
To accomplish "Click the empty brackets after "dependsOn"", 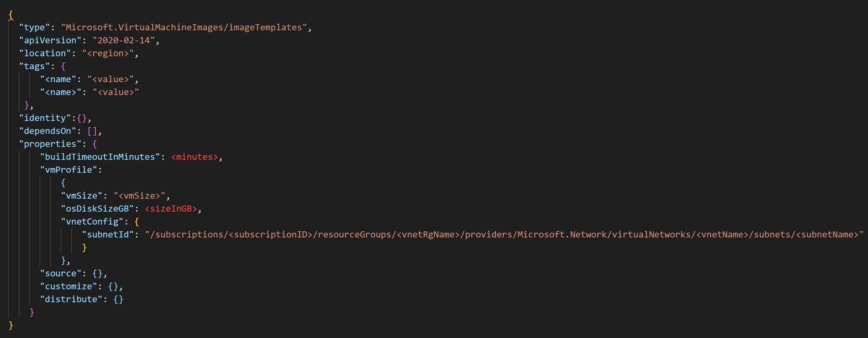I will [x=92, y=131].
